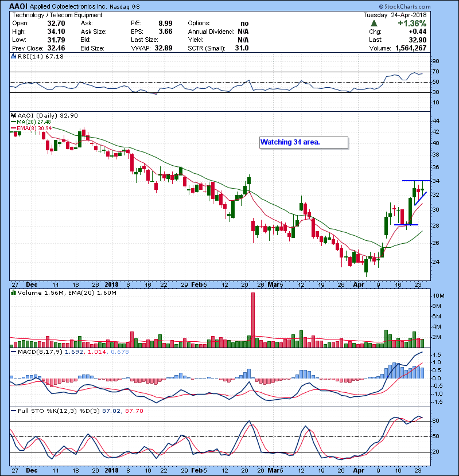Click the MA(20) 27.48 legend label
Image resolution: width=459 pixels, height=476 pixels.
click(x=33, y=122)
